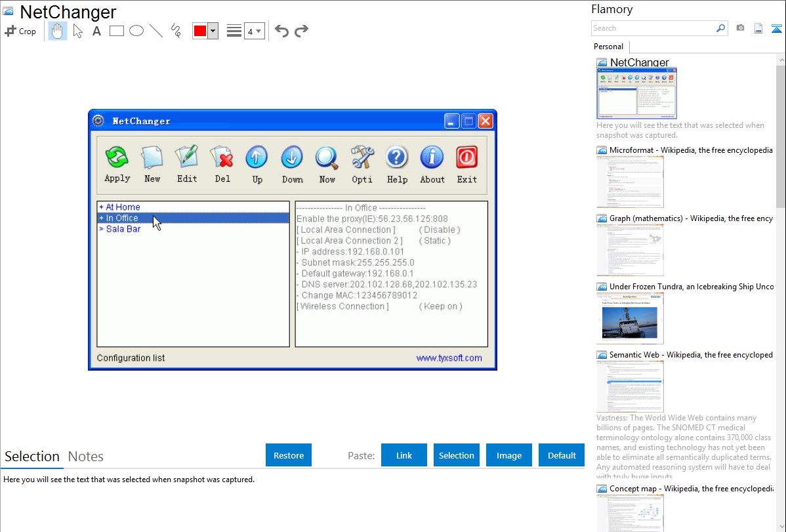Open the line width dropdown
The height and width of the screenshot is (532, 786).
click(x=254, y=31)
